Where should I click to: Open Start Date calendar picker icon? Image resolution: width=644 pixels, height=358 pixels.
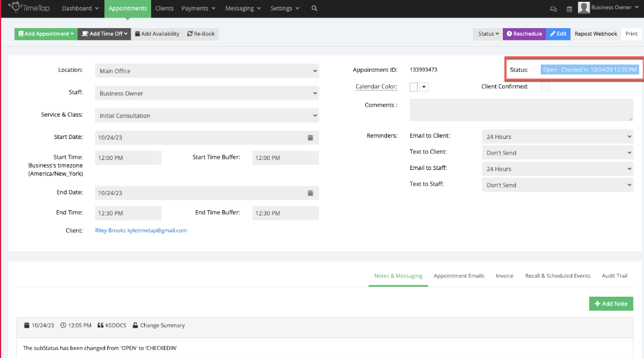(310, 138)
